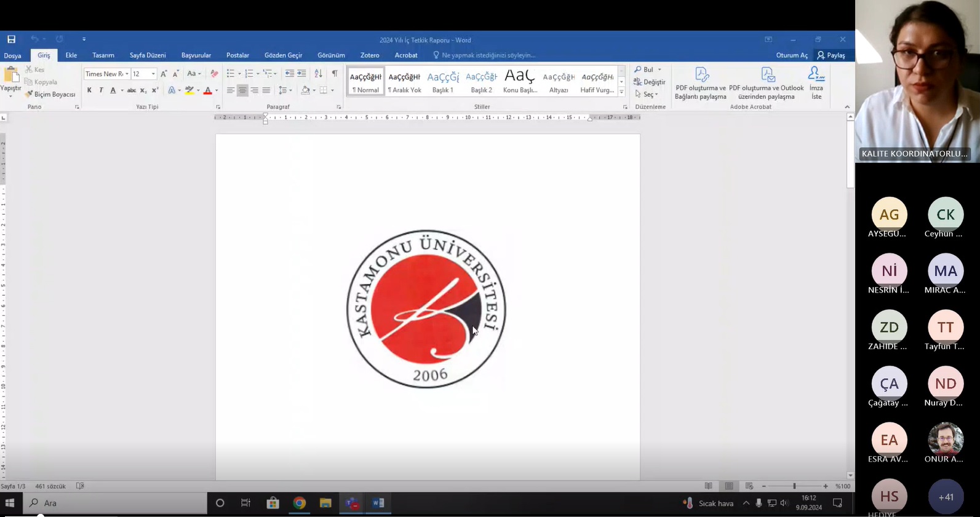Screen dimensions: 980x517
Task: Click font color red A swatch
Action: (207, 90)
